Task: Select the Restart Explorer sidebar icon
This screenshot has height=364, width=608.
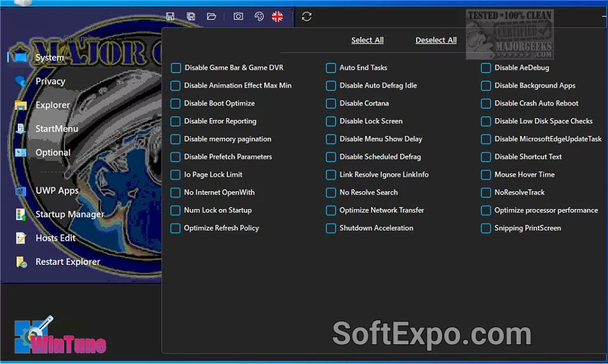Action: [x=21, y=262]
